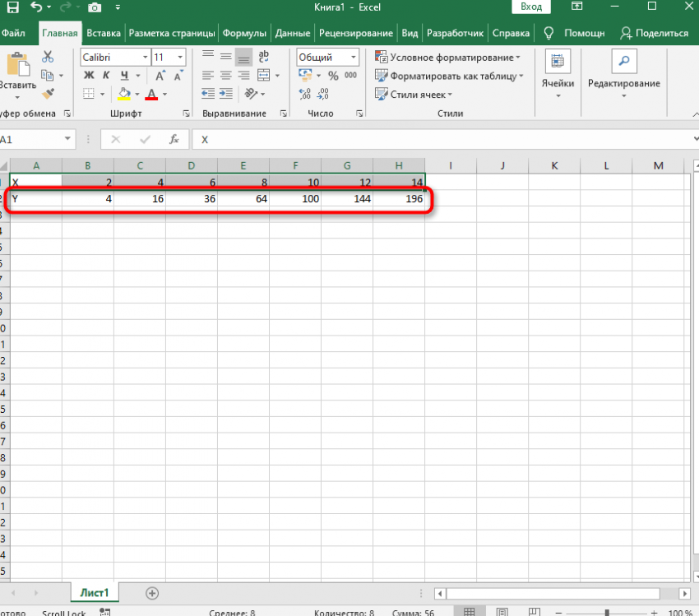This screenshot has width=699, height=616.
Task: Center align text horizontally
Action: 225,76
